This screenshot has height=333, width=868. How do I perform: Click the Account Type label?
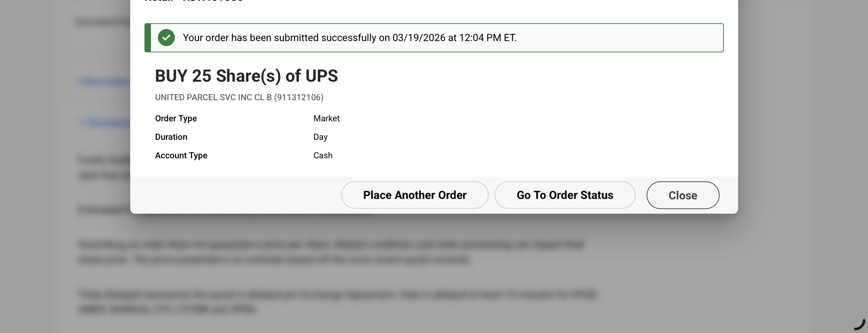coord(181,155)
